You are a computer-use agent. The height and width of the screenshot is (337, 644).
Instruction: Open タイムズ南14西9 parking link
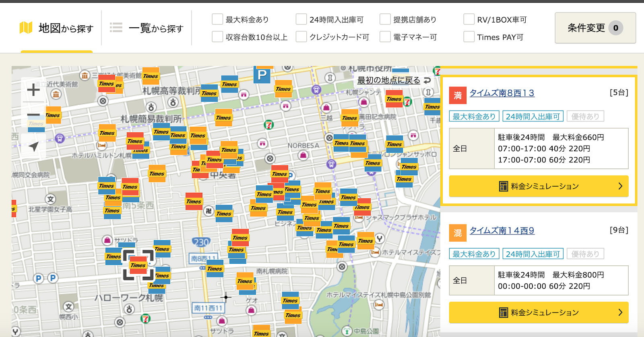coord(502,230)
